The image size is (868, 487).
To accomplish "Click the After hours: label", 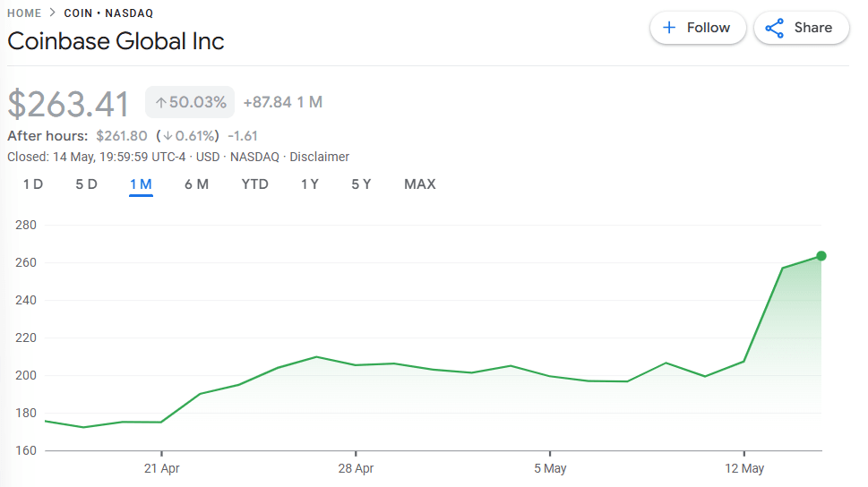I will coord(47,135).
